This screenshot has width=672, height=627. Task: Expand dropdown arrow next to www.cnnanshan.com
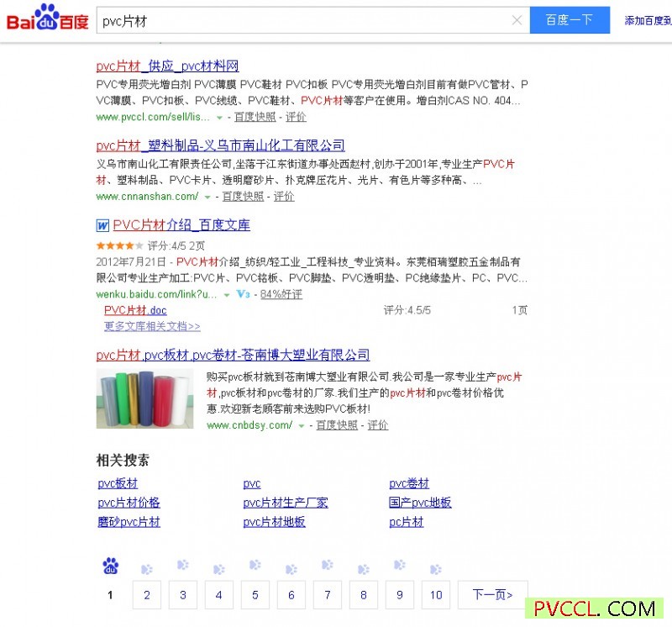click(207, 198)
